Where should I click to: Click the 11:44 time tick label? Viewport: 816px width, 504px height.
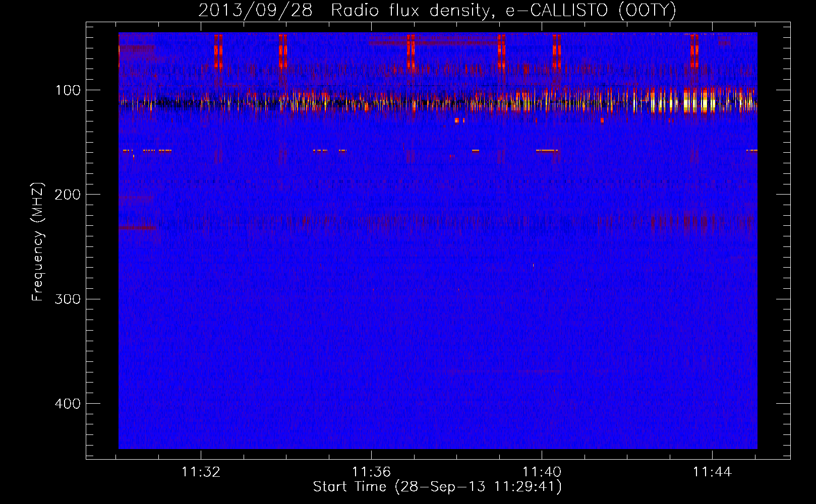(712, 472)
